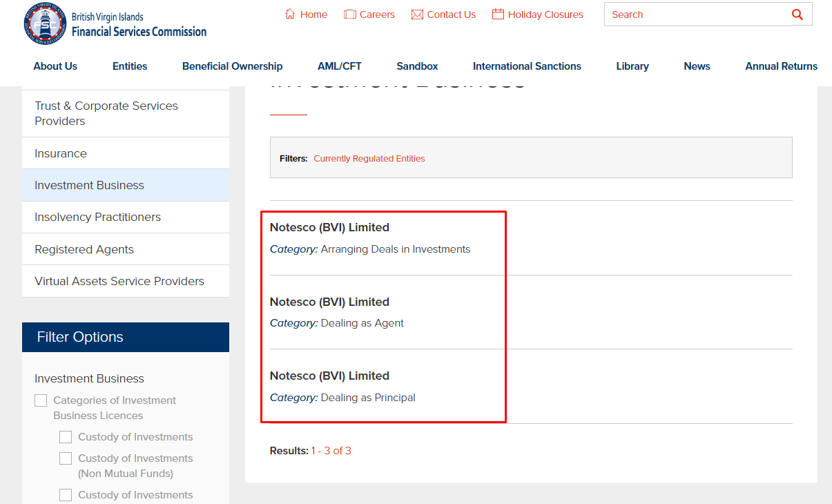The width and height of the screenshot is (832, 504).
Task: Tick Categories of Investment Business Licences checkbox
Action: (41, 400)
